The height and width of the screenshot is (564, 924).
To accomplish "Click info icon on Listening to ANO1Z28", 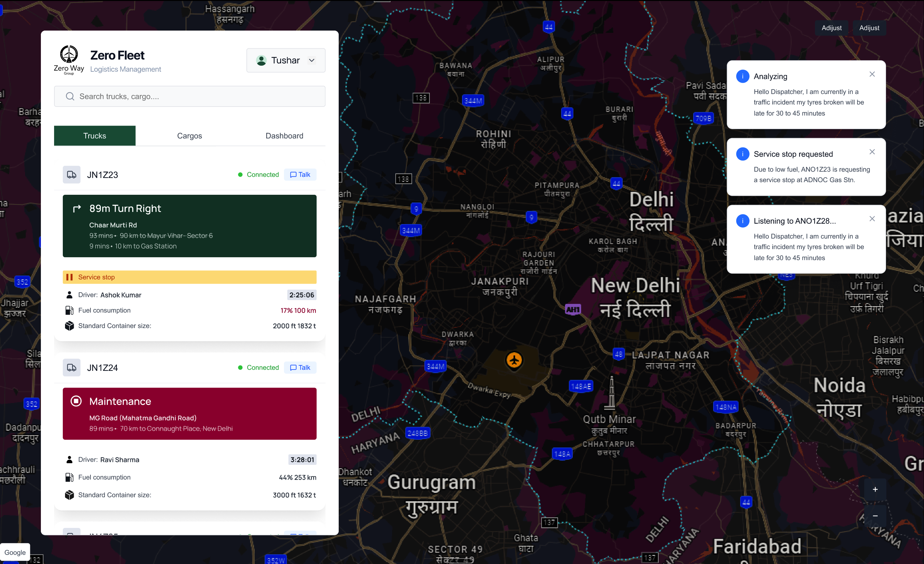I will pyautogui.click(x=742, y=221).
